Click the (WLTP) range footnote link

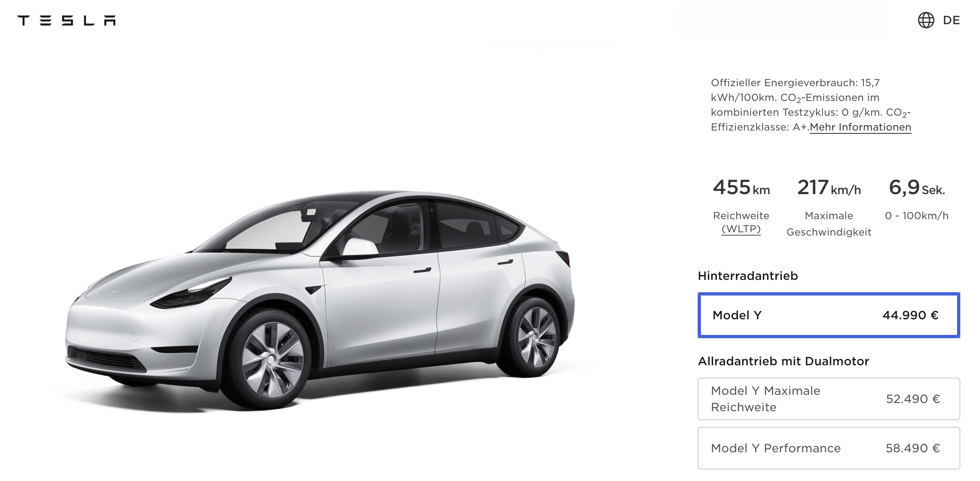pos(741,229)
